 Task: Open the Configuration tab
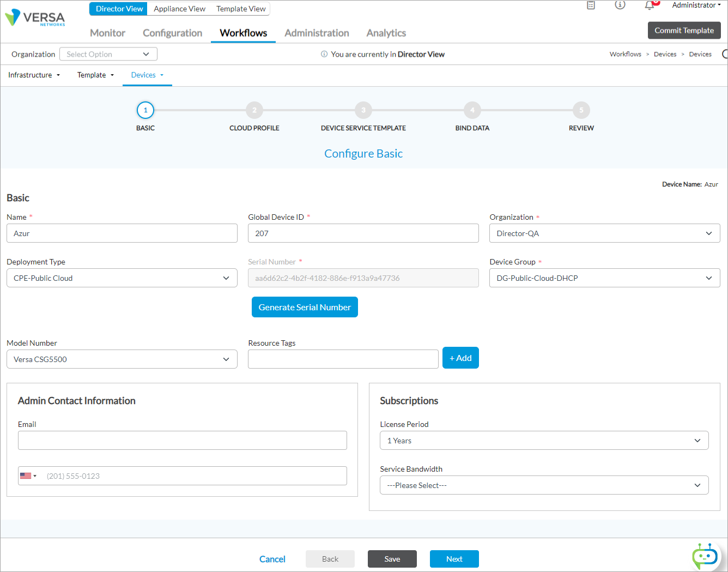coord(172,33)
